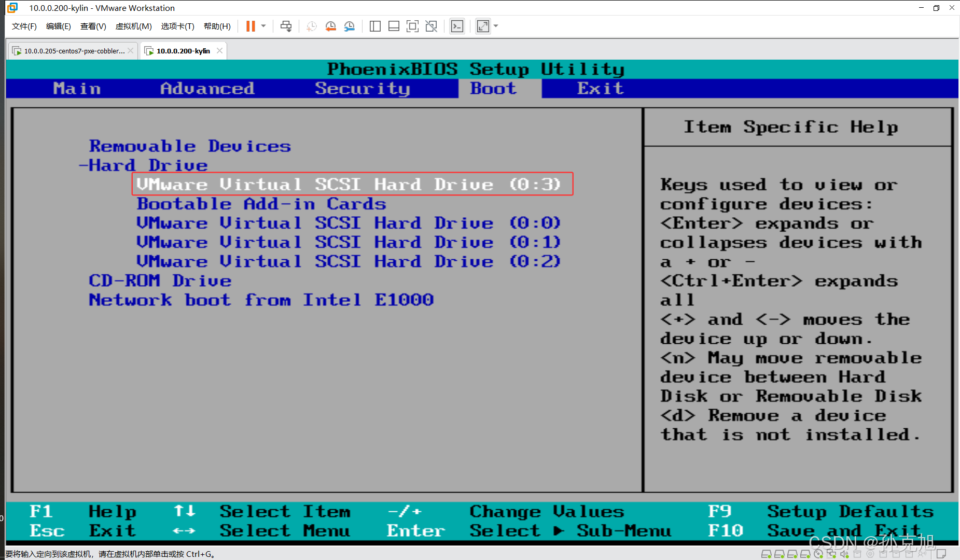This screenshot has height=560, width=960.
Task: Click the Item Specific Help heading
Action: (790, 127)
